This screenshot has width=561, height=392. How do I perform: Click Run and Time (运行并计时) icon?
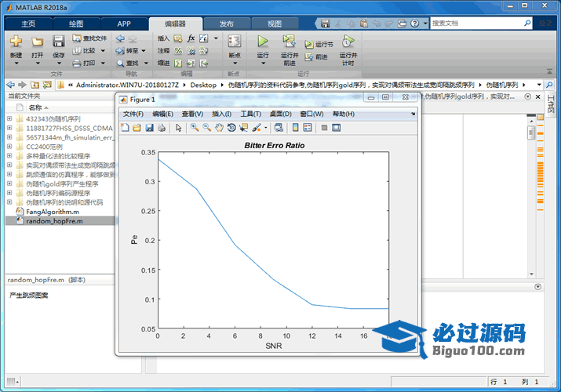click(x=348, y=42)
